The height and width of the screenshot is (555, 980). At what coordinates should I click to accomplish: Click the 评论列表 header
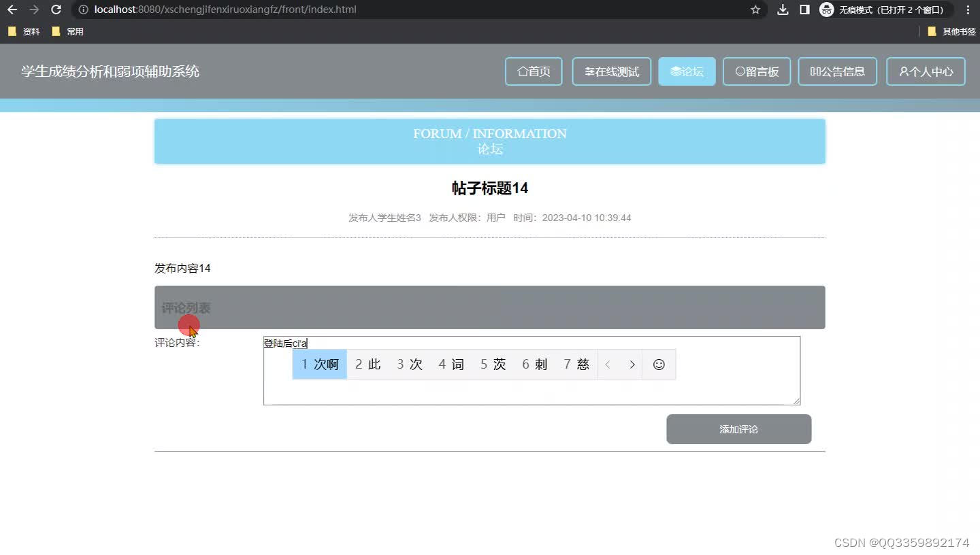(490, 307)
